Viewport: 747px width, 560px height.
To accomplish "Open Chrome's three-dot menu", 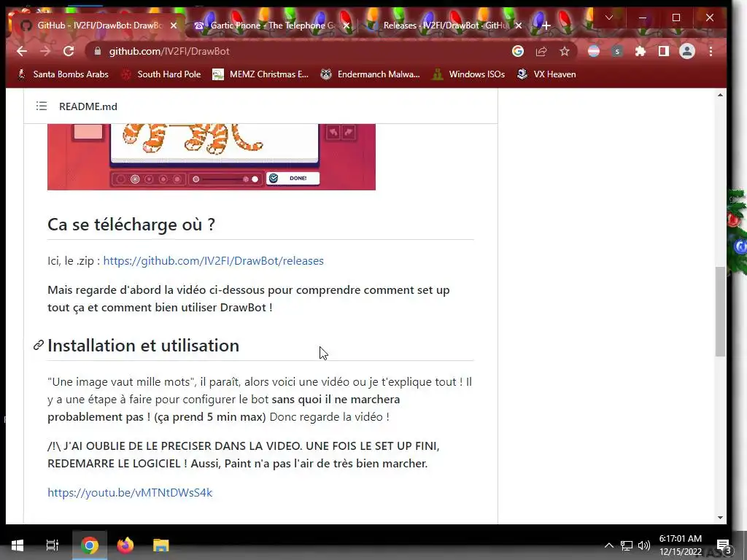I will coord(711,52).
